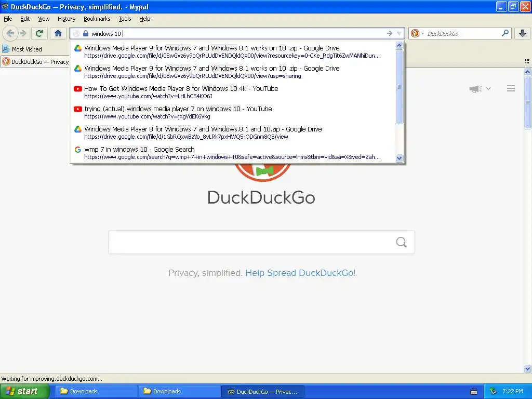The width and height of the screenshot is (532, 399).
Task: Switch to the second Downloads taskbar window
Action: tap(180, 392)
